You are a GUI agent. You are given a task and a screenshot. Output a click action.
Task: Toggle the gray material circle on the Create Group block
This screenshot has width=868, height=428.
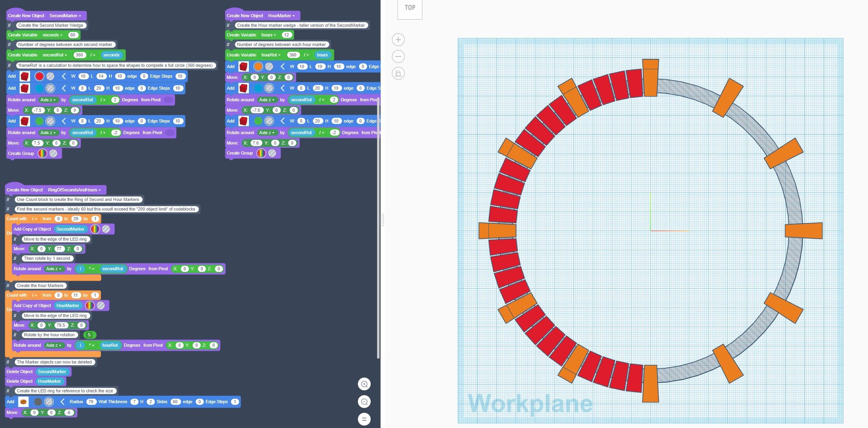pos(54,153)
